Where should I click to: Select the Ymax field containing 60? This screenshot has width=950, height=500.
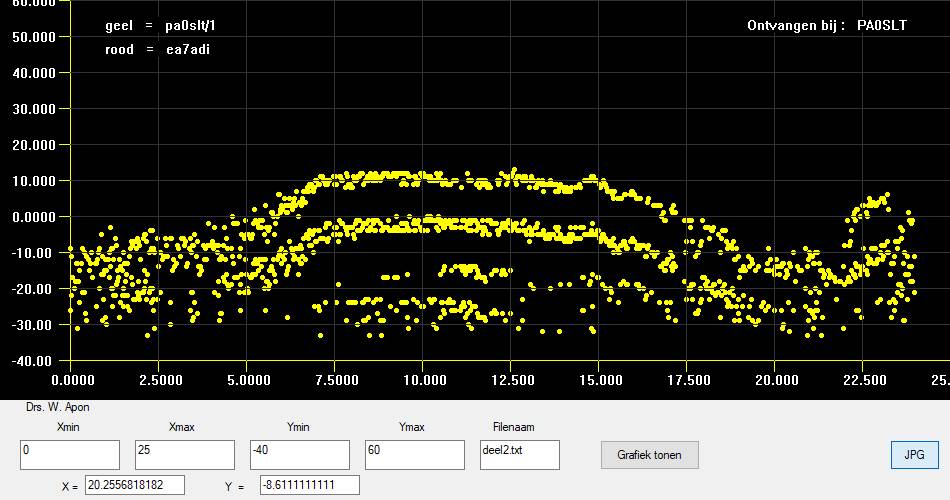[414, 455]
